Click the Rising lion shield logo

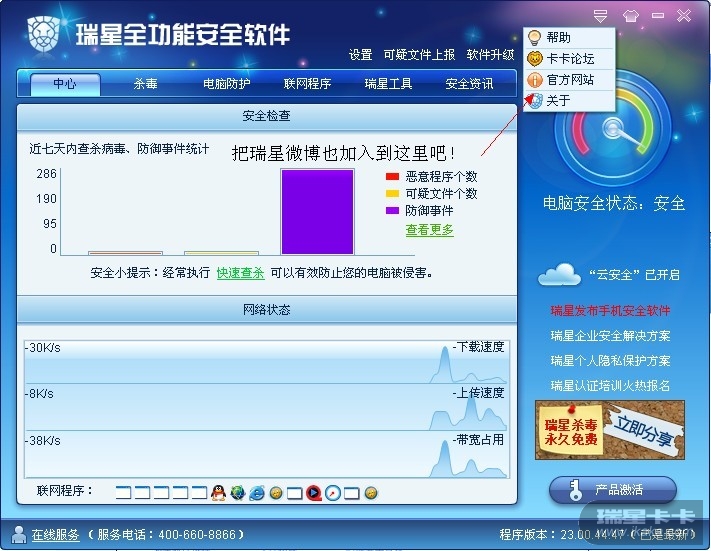point(44,34)
